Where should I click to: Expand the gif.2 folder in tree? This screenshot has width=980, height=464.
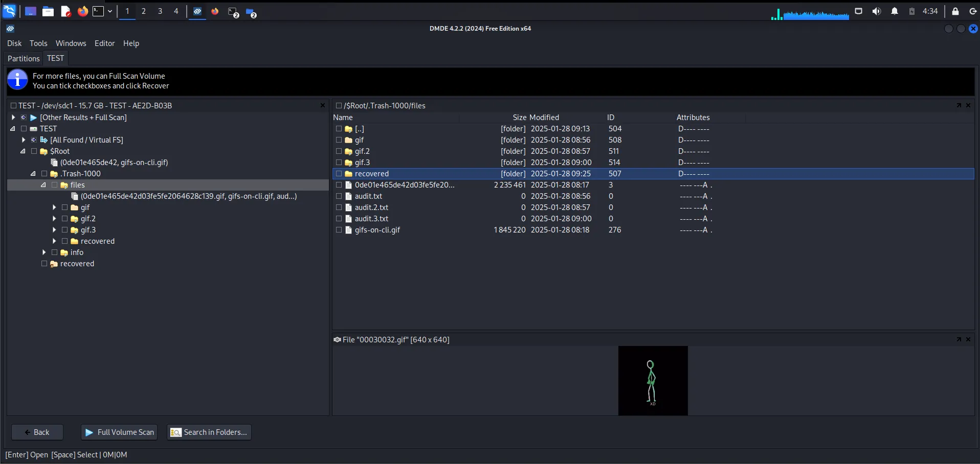(x=54, y=219)
